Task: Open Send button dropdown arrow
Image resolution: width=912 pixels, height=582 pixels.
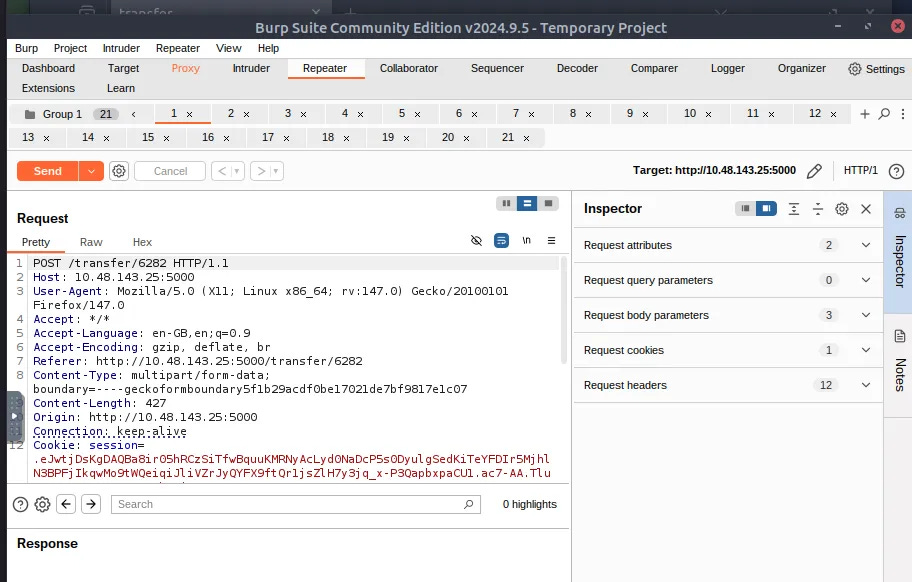Action: (91, 171)
